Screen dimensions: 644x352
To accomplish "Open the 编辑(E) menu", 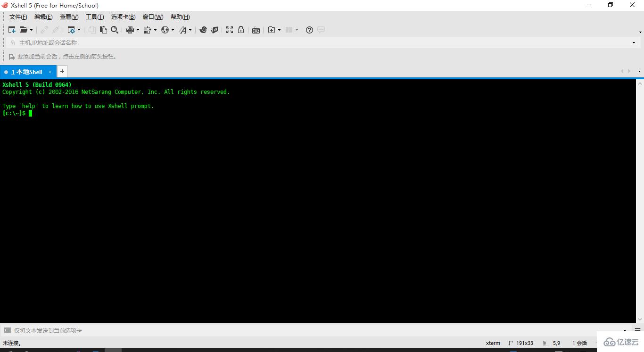I will (43, 17).
